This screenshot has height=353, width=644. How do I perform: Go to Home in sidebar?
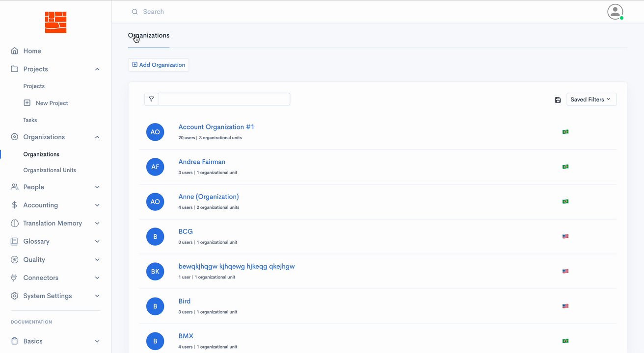click(x=32, y=51)
